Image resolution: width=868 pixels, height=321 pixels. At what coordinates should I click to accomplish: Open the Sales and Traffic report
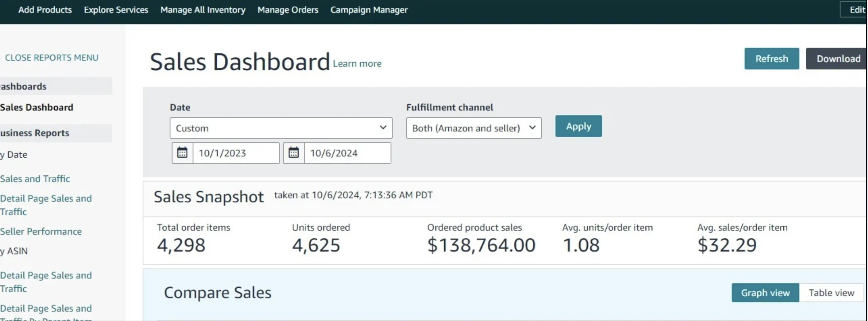(35, 179)
